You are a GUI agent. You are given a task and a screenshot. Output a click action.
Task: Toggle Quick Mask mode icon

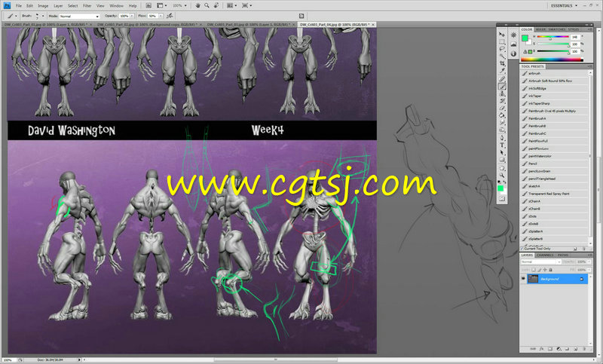pyautogui.click(x=502, y=199)
